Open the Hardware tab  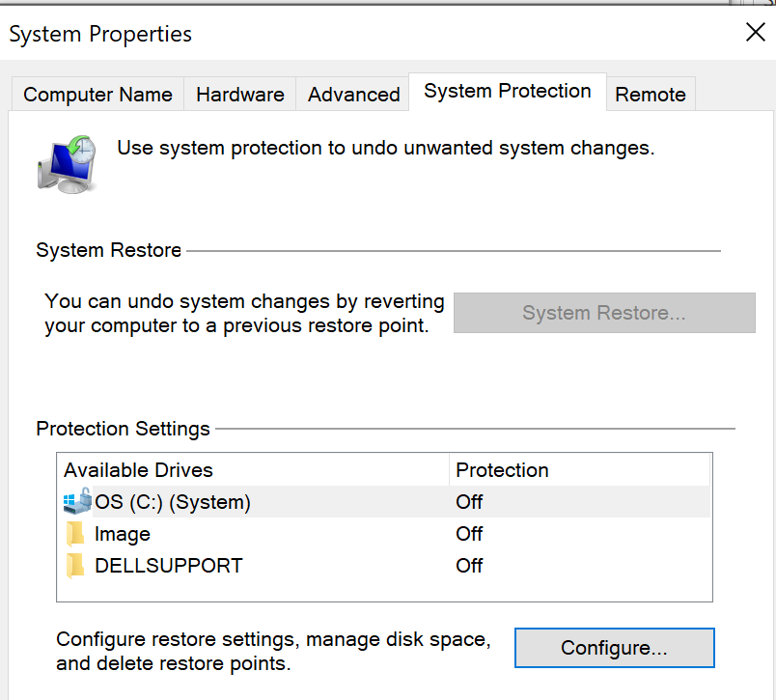click(x=239, y=95)
